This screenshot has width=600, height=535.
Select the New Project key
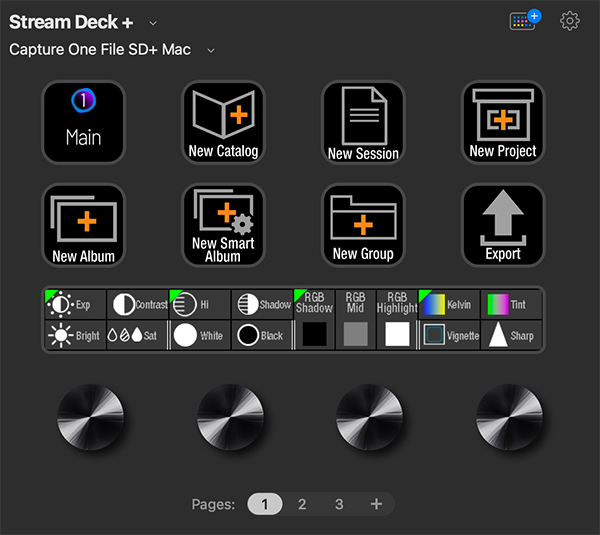pyautogui.click(x=503, y=122)
